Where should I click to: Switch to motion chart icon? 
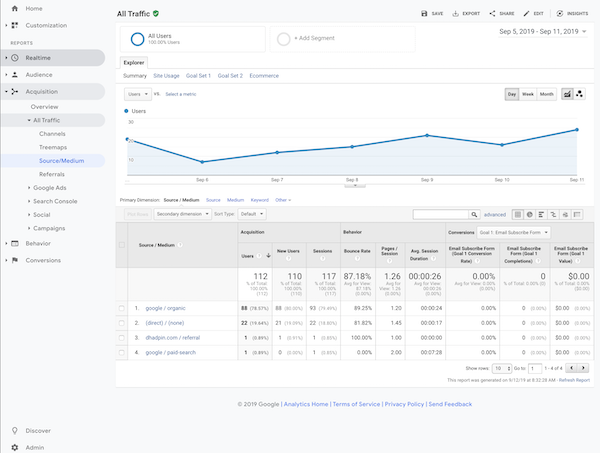[x=579, y=94]
